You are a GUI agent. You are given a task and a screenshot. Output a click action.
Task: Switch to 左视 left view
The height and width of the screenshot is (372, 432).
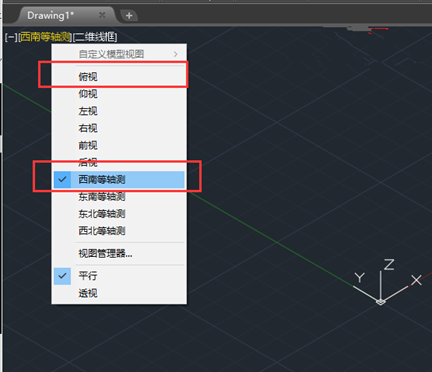(119, 111)
